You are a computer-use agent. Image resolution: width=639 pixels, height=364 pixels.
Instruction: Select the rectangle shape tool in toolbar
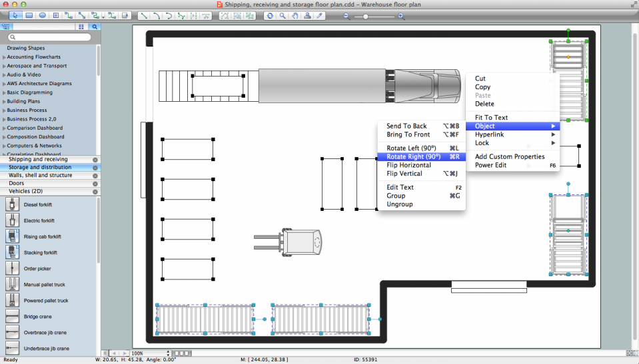point(29,15)
